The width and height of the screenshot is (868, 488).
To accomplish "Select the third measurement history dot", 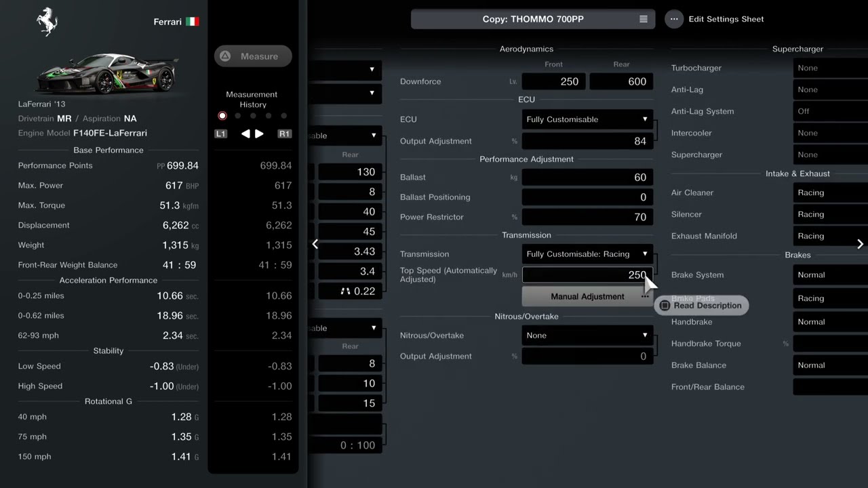I will click(x=253, y=116).
